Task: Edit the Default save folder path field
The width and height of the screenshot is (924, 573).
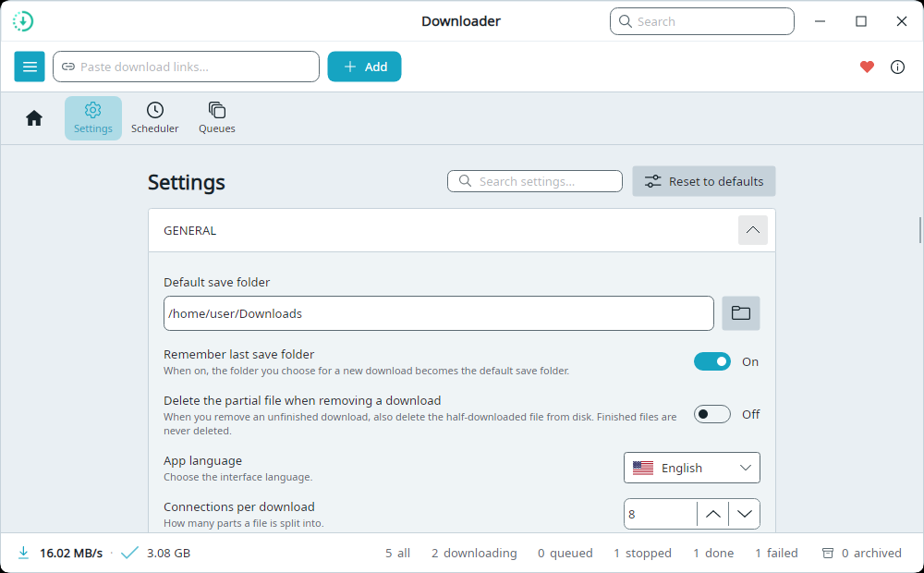Action: [x=438, y=313]
